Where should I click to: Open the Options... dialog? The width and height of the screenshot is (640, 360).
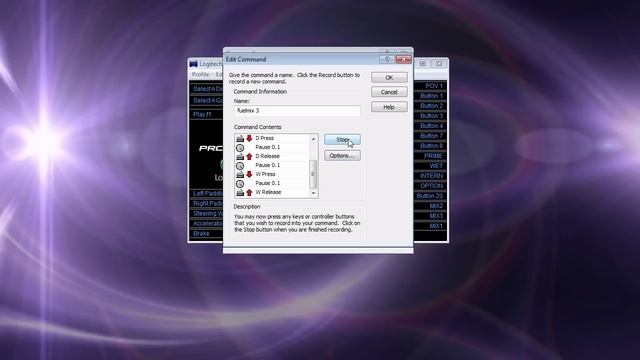click(342, 156)
